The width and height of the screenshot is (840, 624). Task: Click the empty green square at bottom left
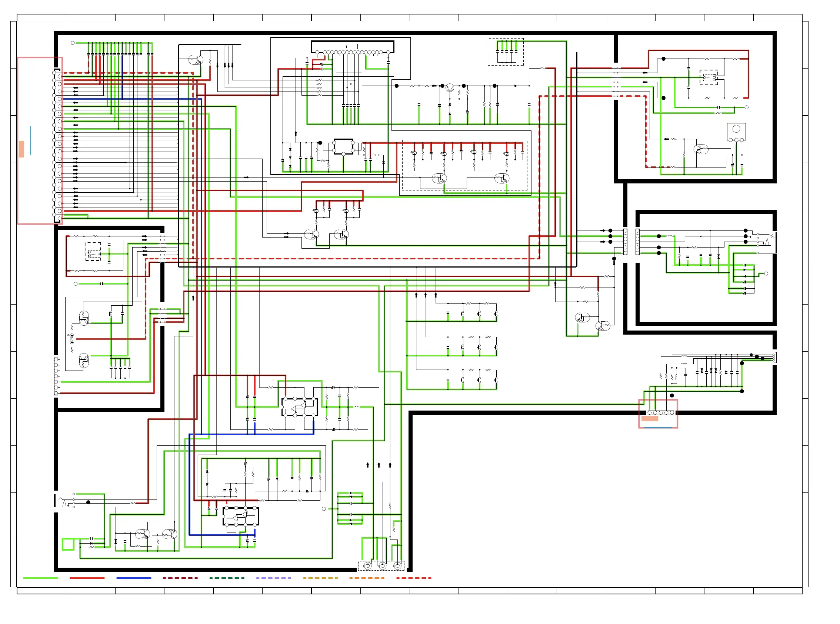click(68, 544)
